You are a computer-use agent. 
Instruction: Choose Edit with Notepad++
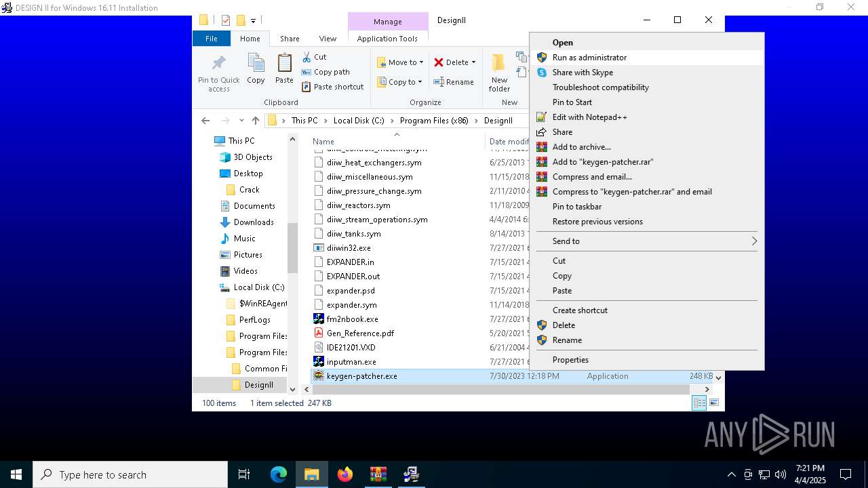click(x=647, y=117)
